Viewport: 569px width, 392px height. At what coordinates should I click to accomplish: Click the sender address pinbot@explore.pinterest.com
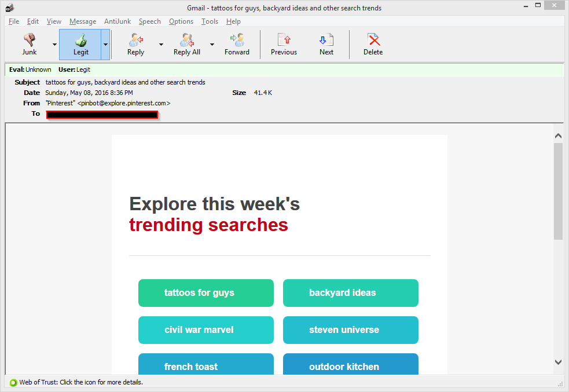[124, 103]
